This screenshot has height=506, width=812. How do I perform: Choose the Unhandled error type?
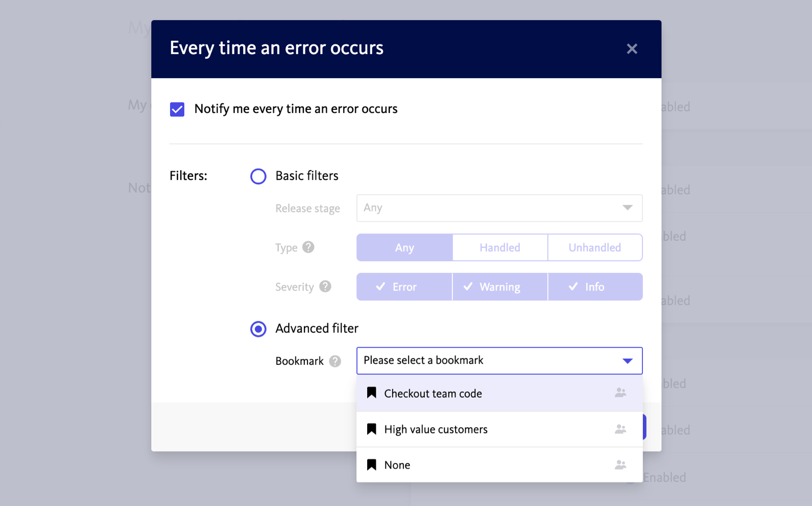[x=595, y=247]
